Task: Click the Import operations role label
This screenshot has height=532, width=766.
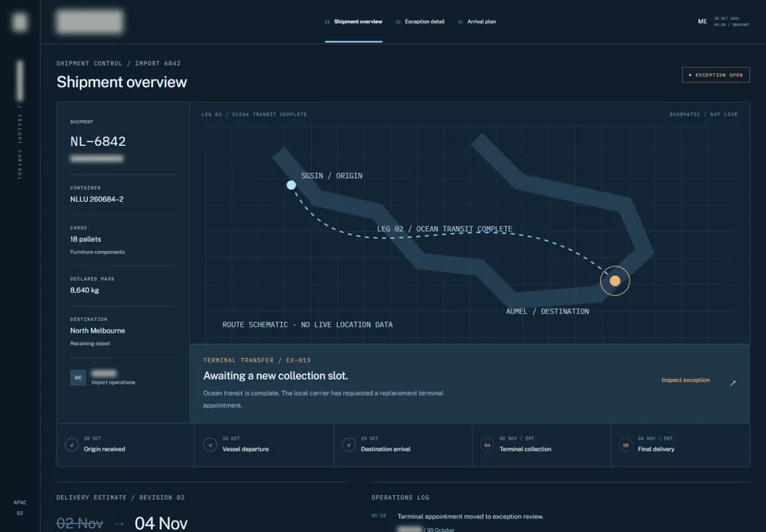Action: point(113,383)
